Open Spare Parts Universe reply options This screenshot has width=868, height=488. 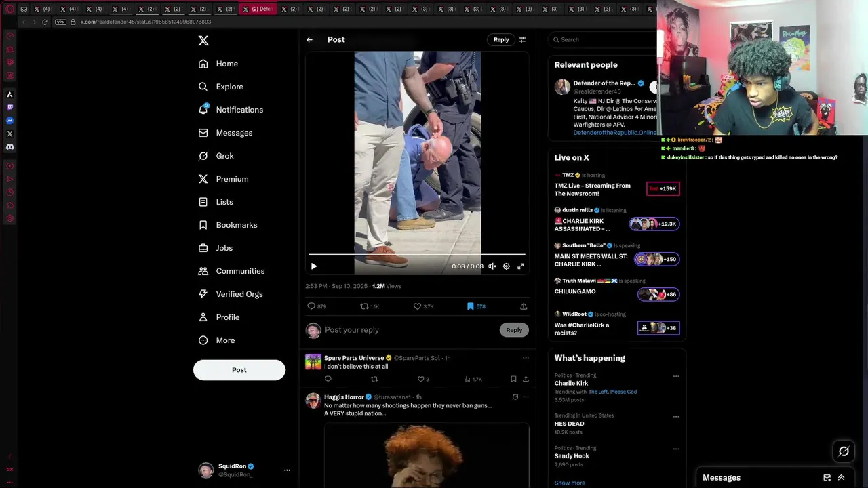526,358
